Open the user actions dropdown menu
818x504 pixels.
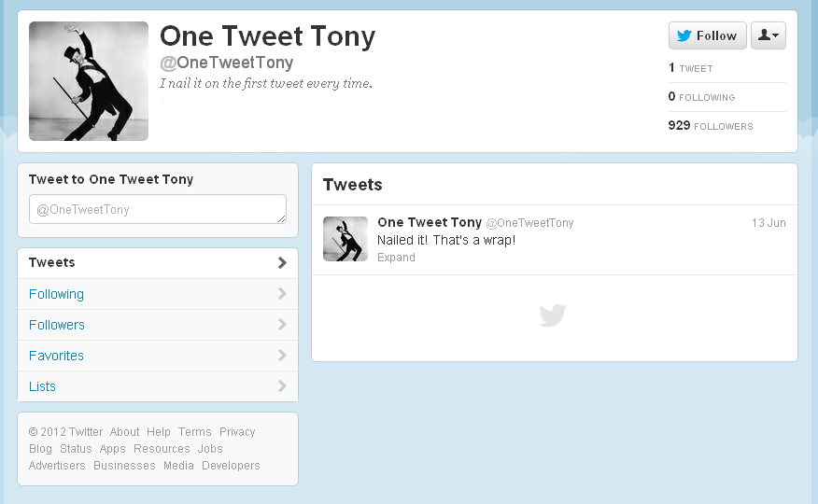coord(768,35)
